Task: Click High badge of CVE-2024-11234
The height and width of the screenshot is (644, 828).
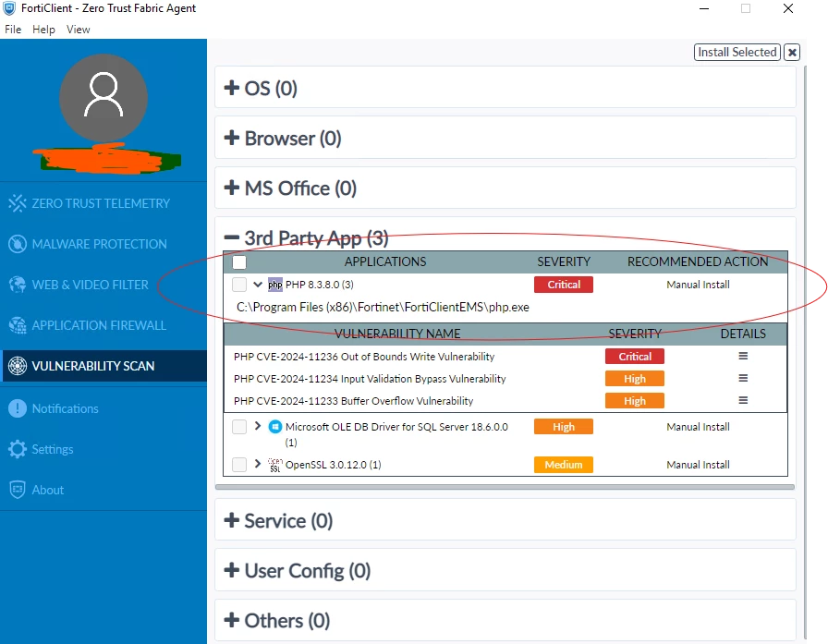Action: (x=635, y=379)
